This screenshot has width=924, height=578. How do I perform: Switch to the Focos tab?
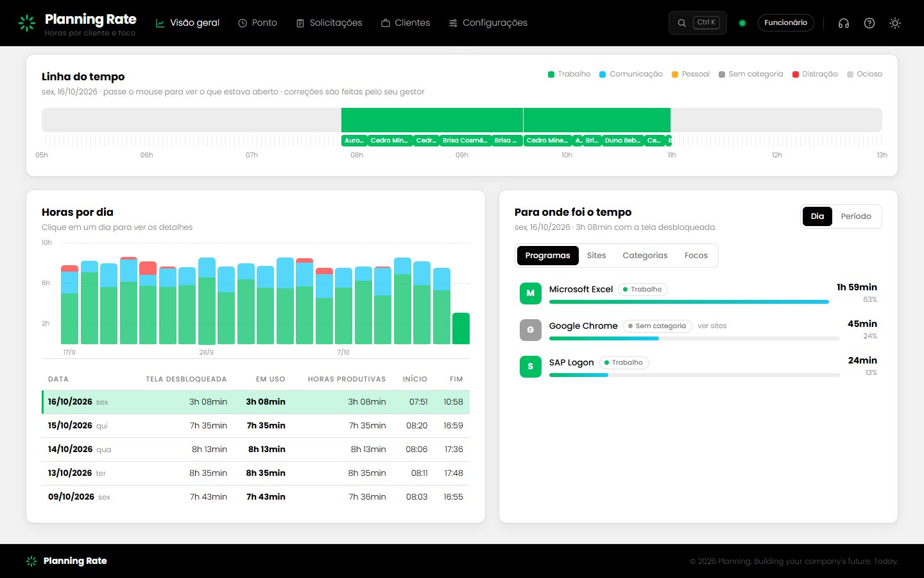[x=696, y=256]
